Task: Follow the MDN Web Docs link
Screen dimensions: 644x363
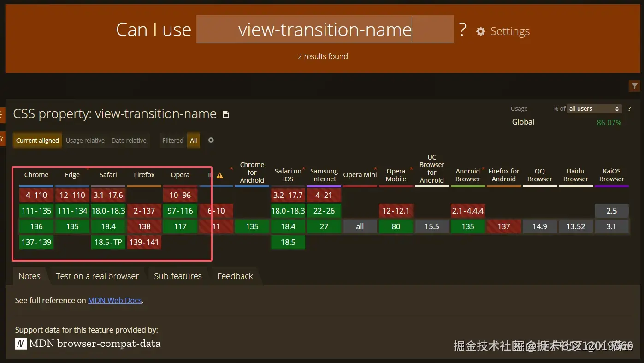Action: 115,300
